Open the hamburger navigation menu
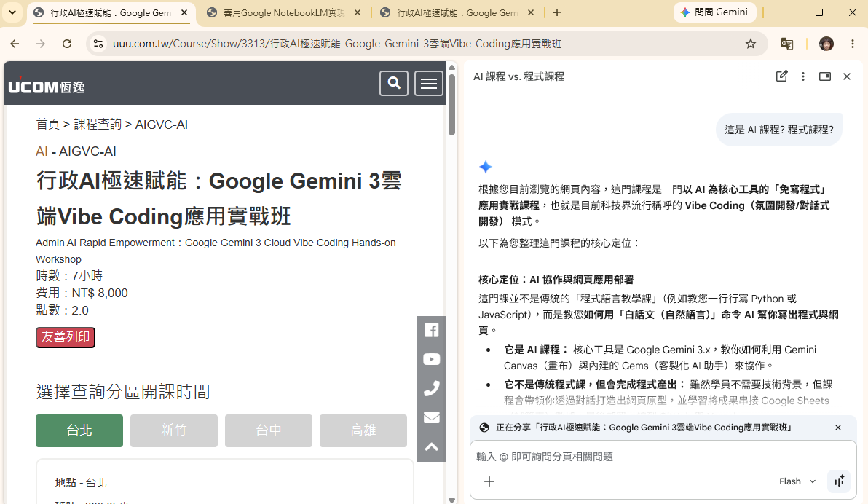This screenshot has width=868, height=504. pos(429,84)
